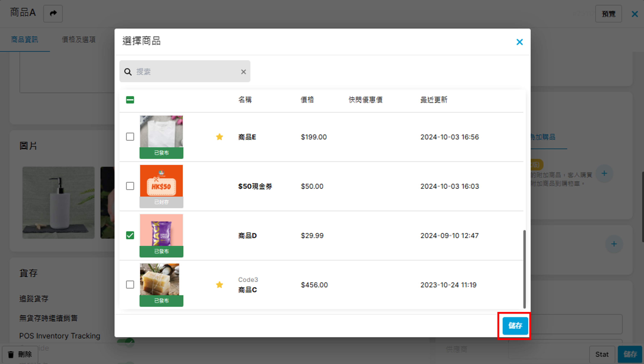The image size is (644, 364).
Task: Click the star icon next to 商品C
Action: coord(219,285)
